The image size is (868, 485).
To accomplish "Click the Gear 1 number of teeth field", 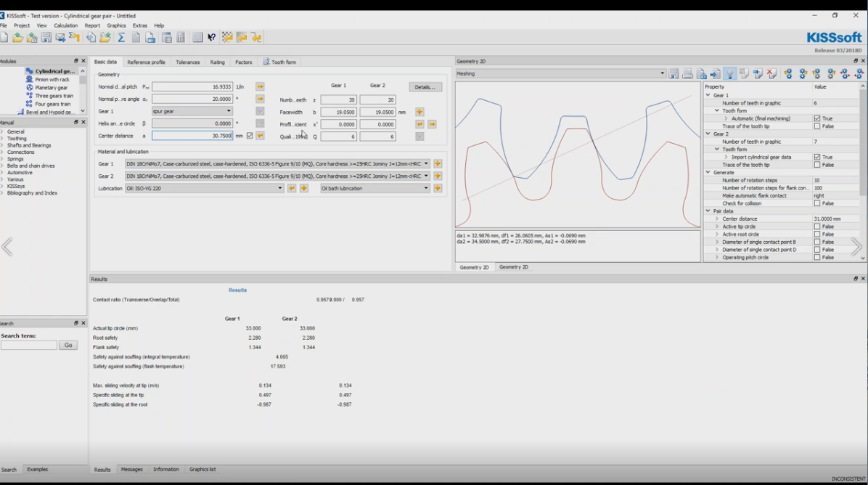I will pos(338,99).
